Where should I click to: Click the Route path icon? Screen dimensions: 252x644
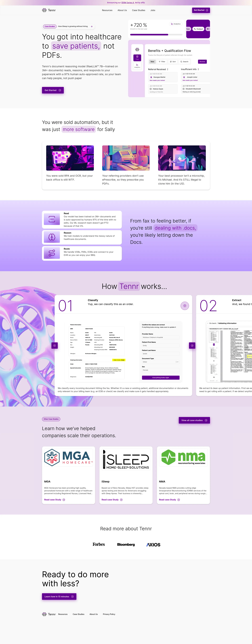click(52, 253)
